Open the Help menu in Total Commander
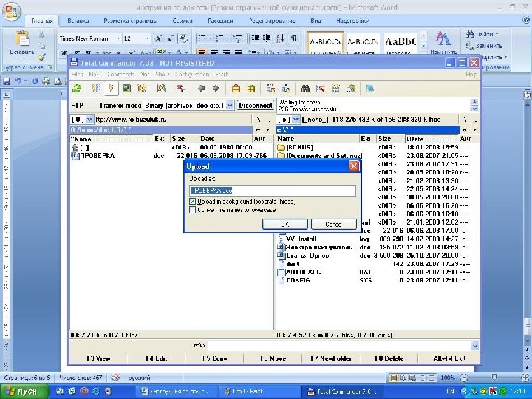Image resolution: width=532 pixels, height=399 pixels. click(471, 75)
